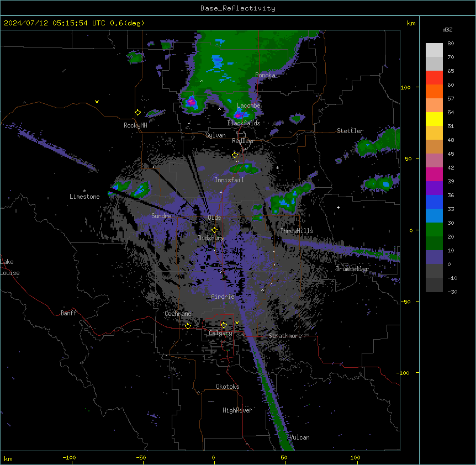476x465 pixels.
Task: Click the yellow station marker below RedDeer
Action: [235, 155]
